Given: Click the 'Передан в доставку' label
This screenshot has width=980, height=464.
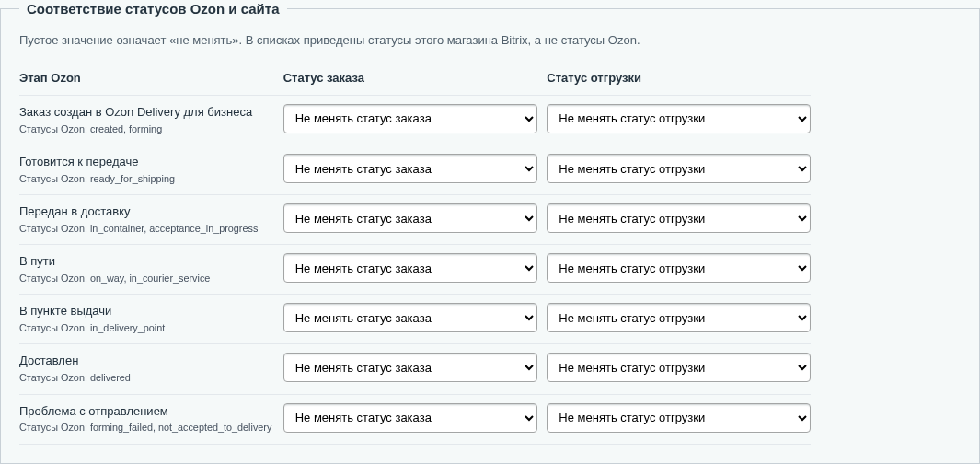Looking at the screenshot, I should point(75,212).
